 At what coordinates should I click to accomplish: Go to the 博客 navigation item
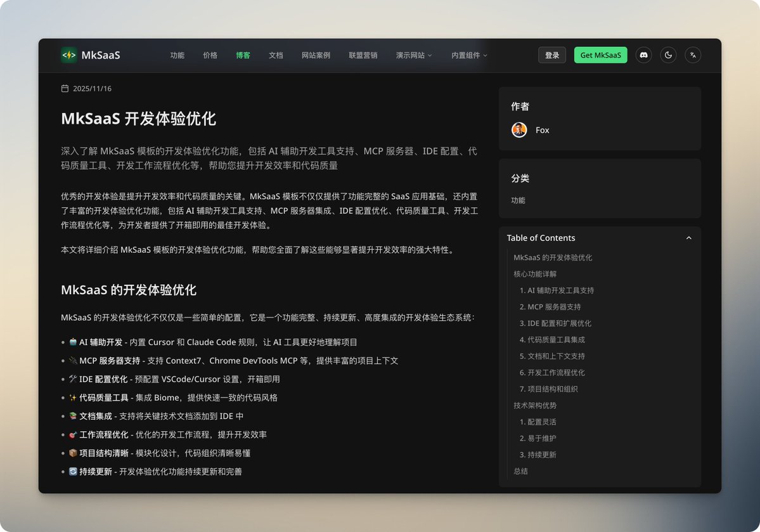click(243, 55)
